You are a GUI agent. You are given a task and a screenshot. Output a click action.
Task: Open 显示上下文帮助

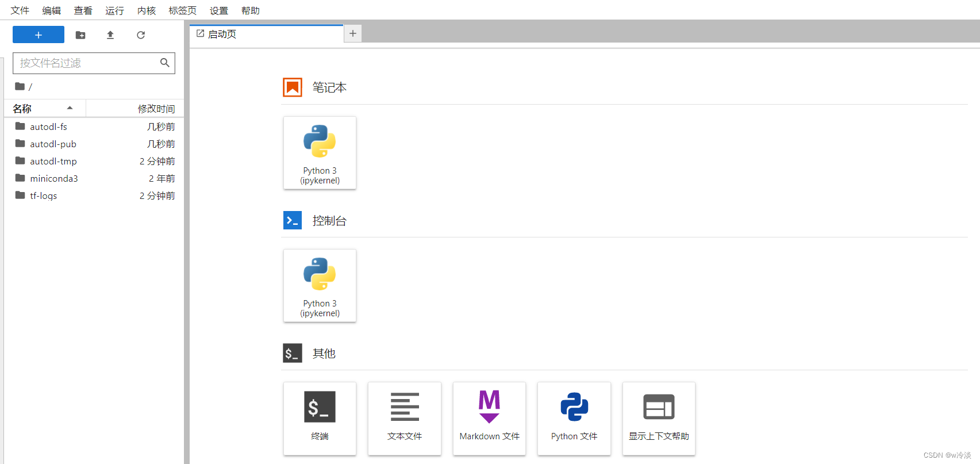tap(659, 419)
